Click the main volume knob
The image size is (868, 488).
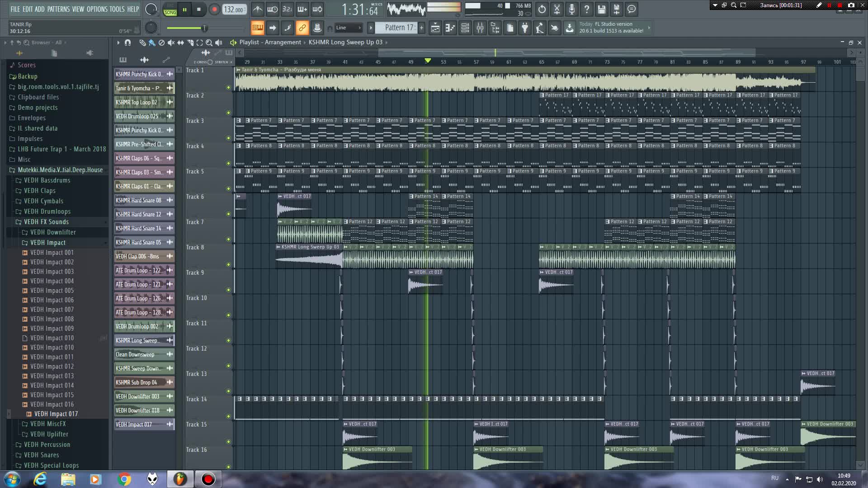151,9
